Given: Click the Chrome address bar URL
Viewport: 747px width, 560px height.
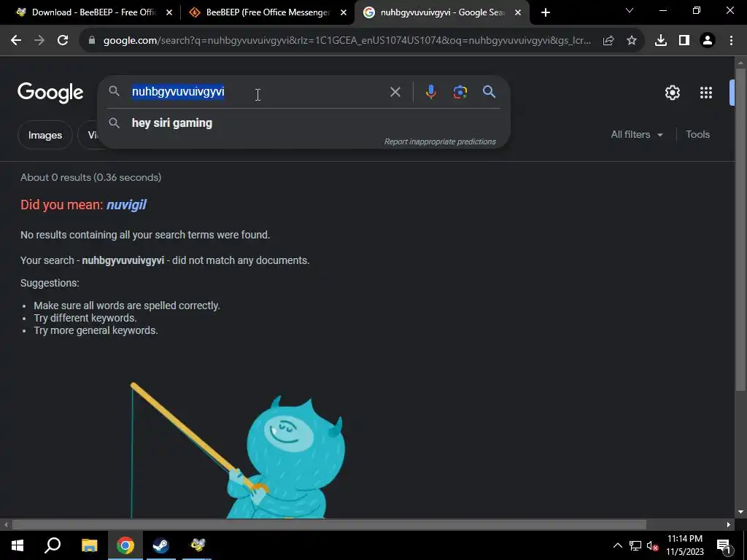Looking at the screenshot, I should point(347,41).
